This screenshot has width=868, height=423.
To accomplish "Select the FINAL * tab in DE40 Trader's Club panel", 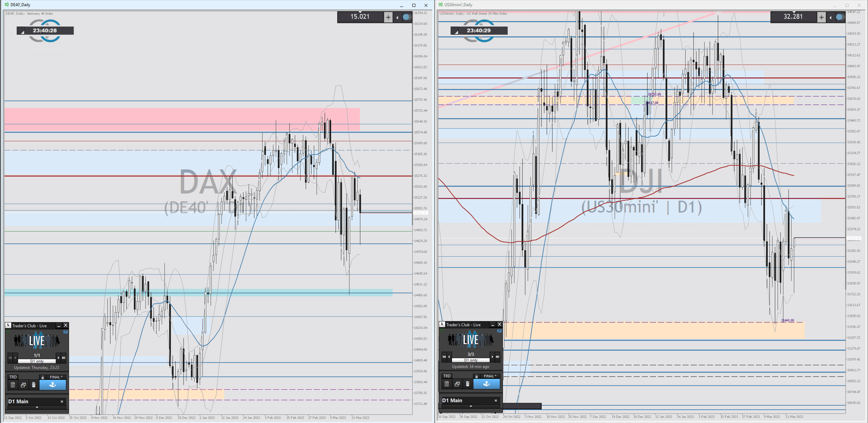I will coord(56,377).
